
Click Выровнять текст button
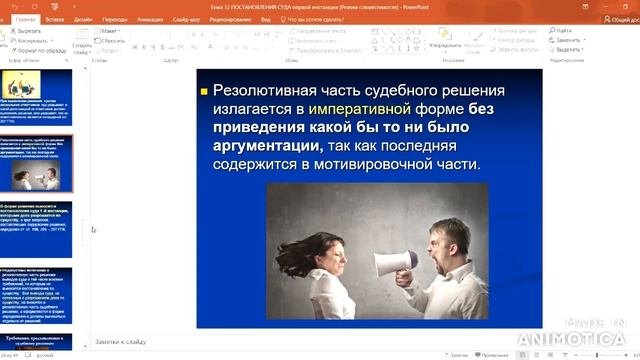coord(313,41)
